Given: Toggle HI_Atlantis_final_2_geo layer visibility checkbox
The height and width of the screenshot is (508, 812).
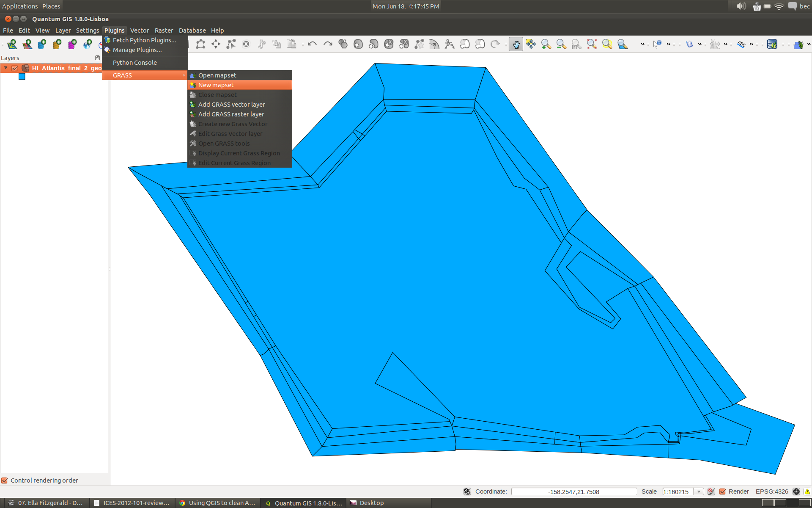Looking at the screenshot, I should point(15,68).
